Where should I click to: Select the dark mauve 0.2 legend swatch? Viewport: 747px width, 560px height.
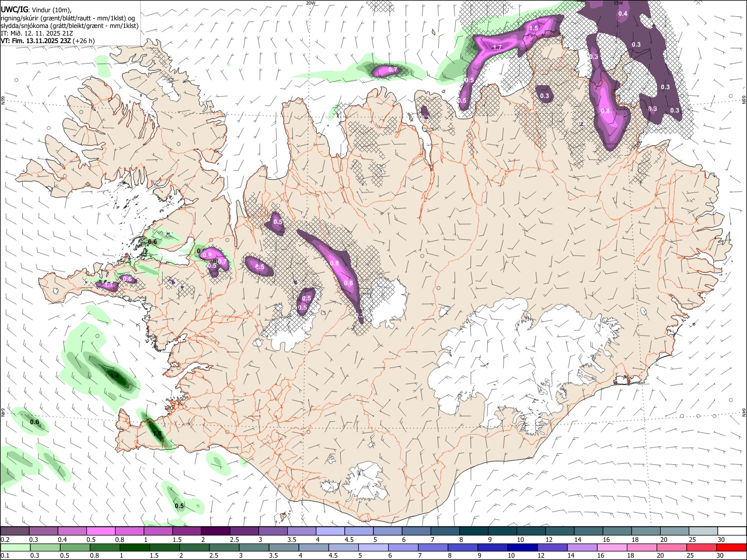[x=15, y=531]
